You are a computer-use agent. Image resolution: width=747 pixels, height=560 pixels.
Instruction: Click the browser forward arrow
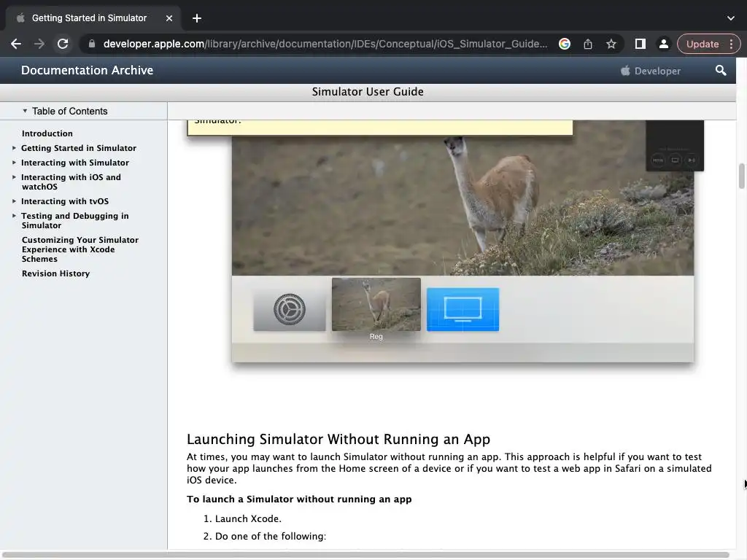coord(39,44)
